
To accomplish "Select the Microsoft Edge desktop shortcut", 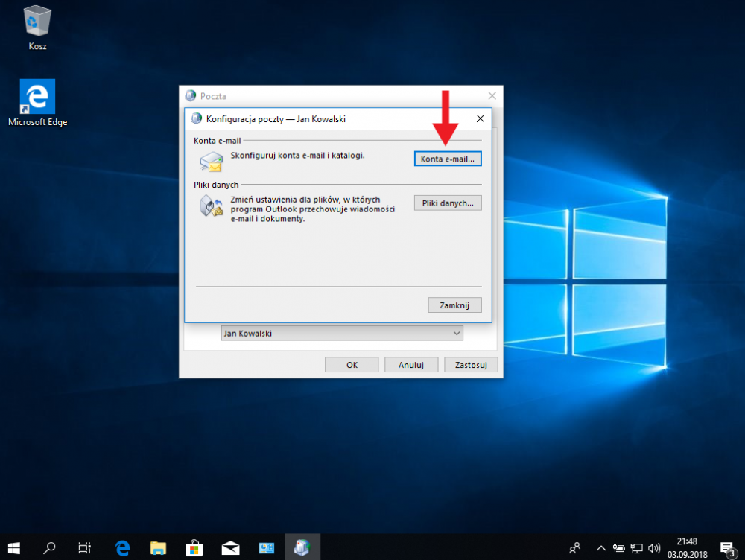I will [37, 103].
